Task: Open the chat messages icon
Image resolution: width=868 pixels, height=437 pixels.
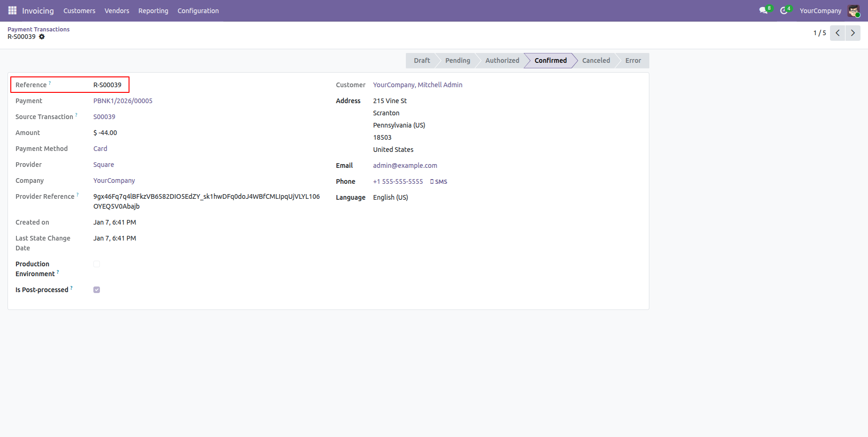Action: 763,10
